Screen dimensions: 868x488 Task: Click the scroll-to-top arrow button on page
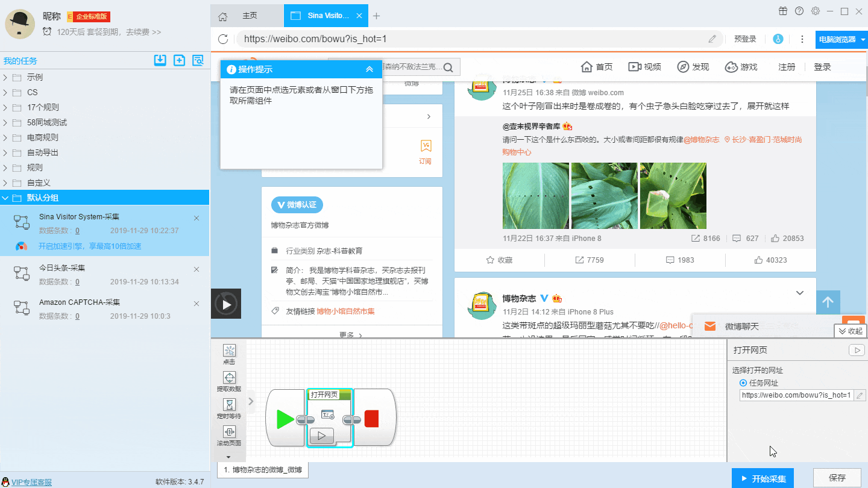click(x=828, y=302)
